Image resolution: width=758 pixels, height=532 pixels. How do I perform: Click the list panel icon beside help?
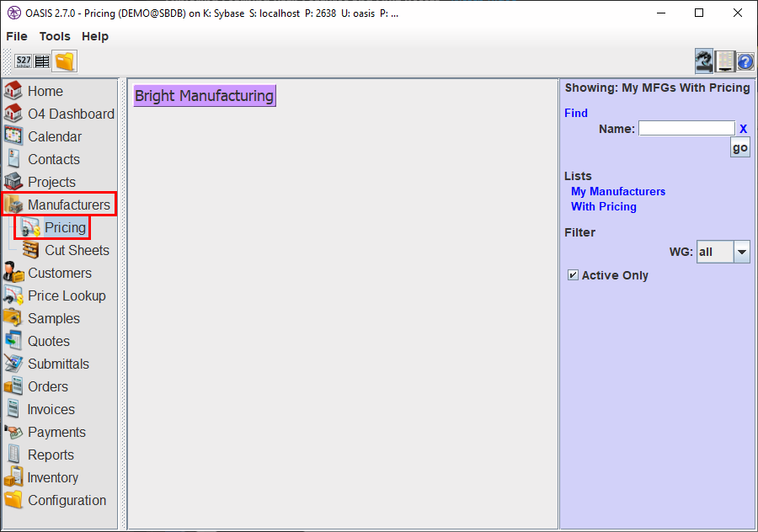point(724,61)
